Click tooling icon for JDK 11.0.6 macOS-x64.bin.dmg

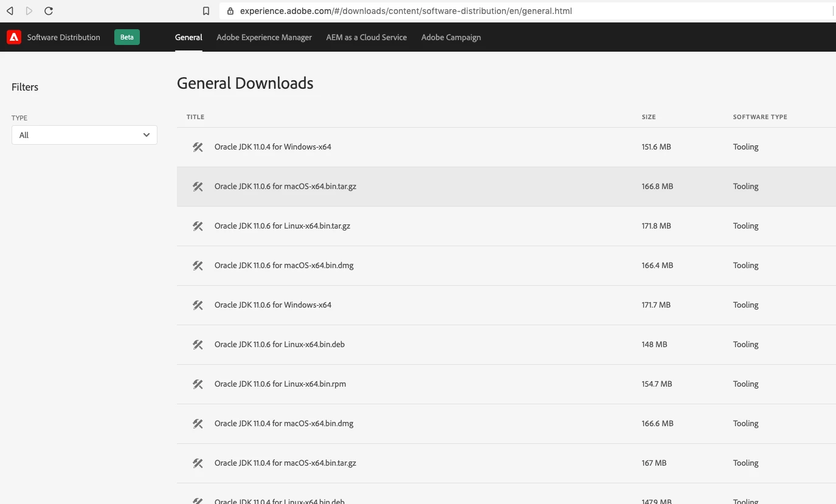coord(198,266)
